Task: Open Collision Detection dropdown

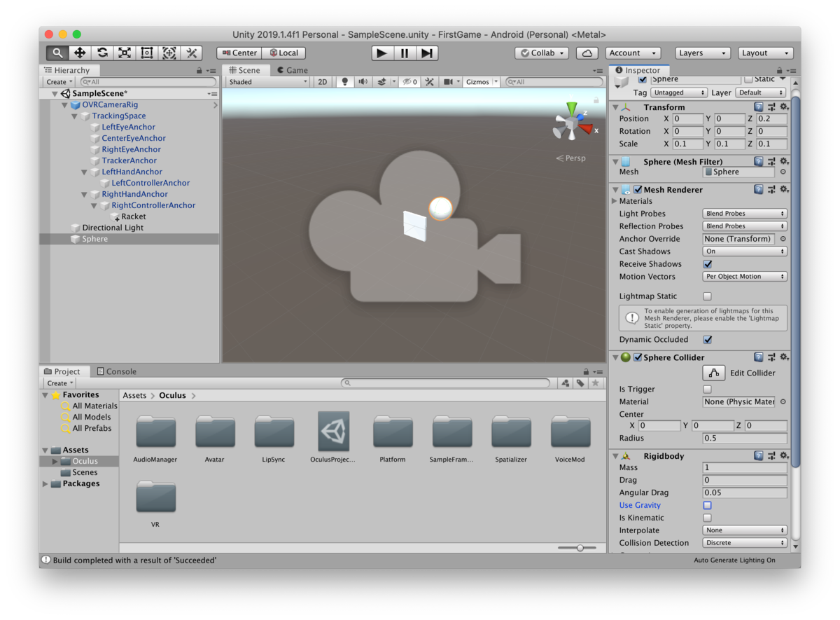Action: pos(745,543)
